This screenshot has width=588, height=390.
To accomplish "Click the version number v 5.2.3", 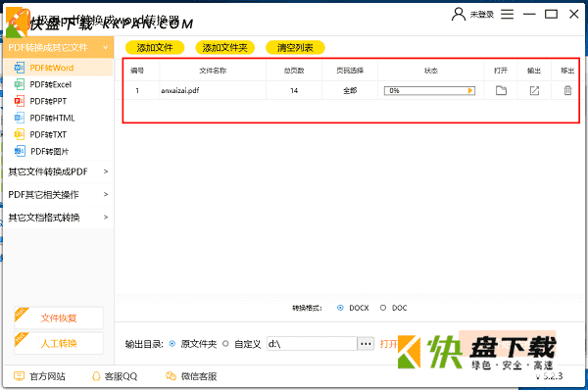I will 549,376.
